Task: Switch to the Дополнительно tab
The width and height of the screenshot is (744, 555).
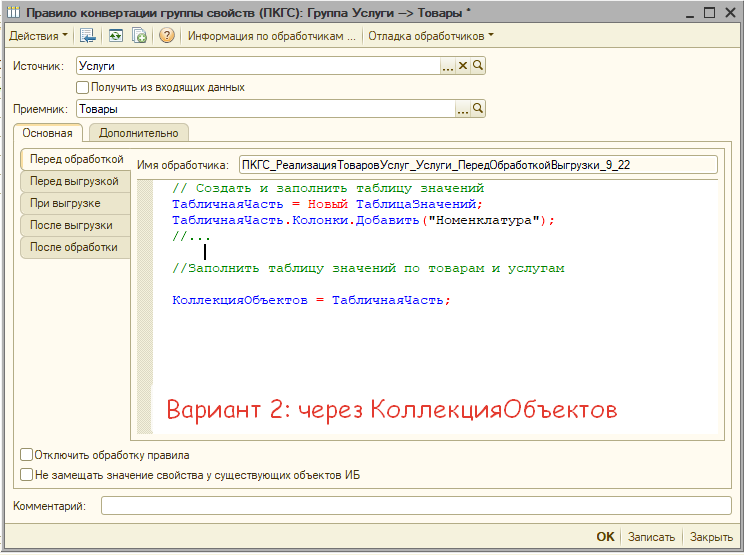Action: 139,133
